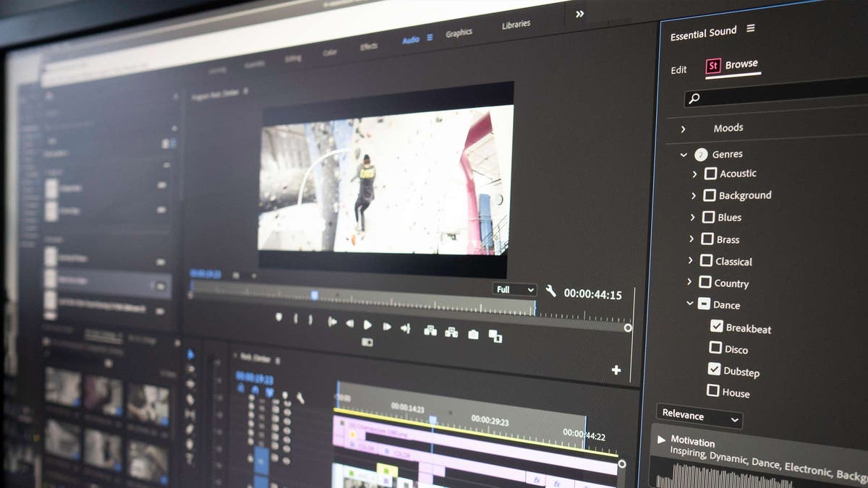The image size is (868, 488).
Task: Play the Motivation audio preview
Action: pyautogui.click(x=662, y=440)
